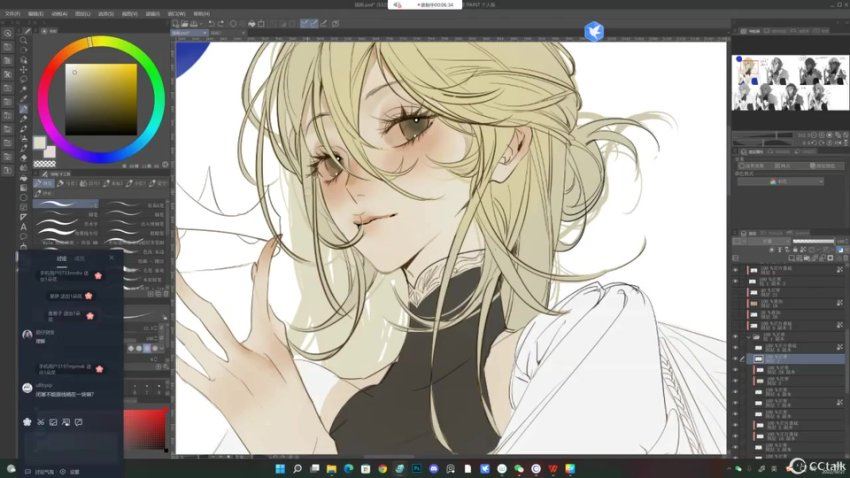Click the Fill bucket icon in command bar
The height and width of the screenshot is (478, 850).
coord(252,24)
